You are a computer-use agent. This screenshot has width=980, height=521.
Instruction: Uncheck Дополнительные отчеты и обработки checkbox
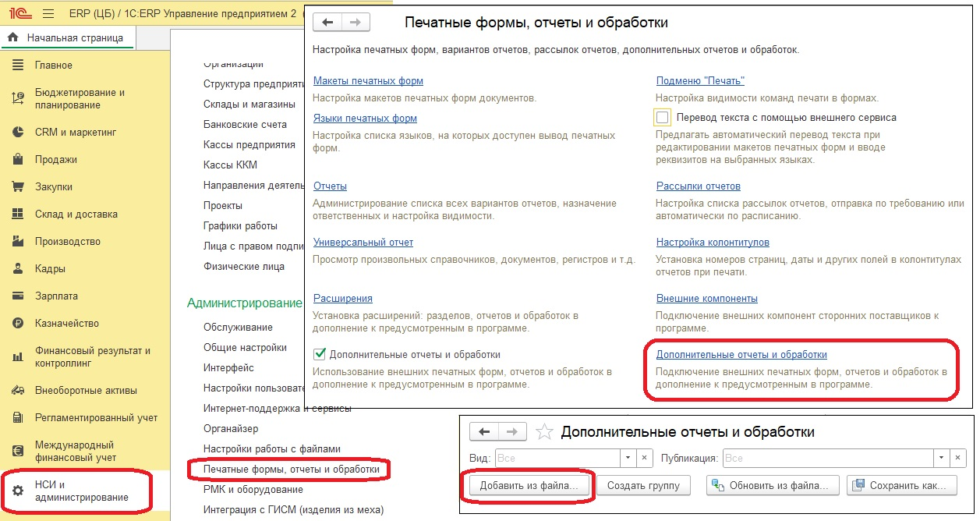[320, 355]
